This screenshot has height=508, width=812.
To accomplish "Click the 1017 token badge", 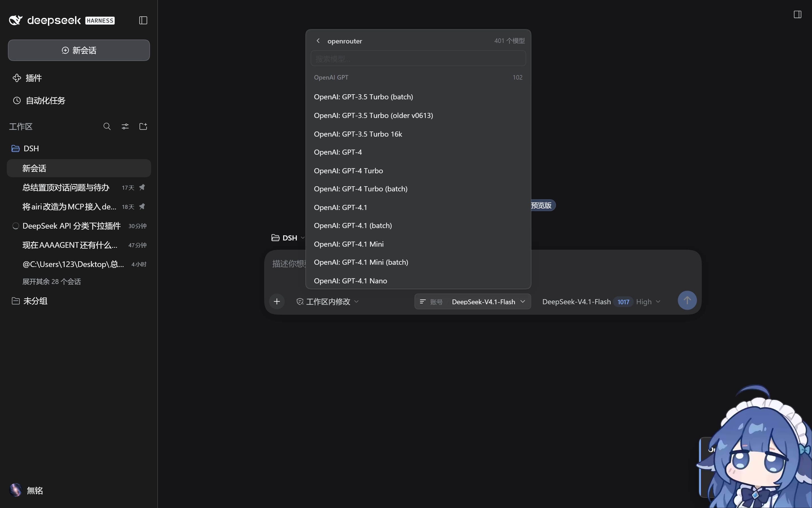I will [623, 302].
